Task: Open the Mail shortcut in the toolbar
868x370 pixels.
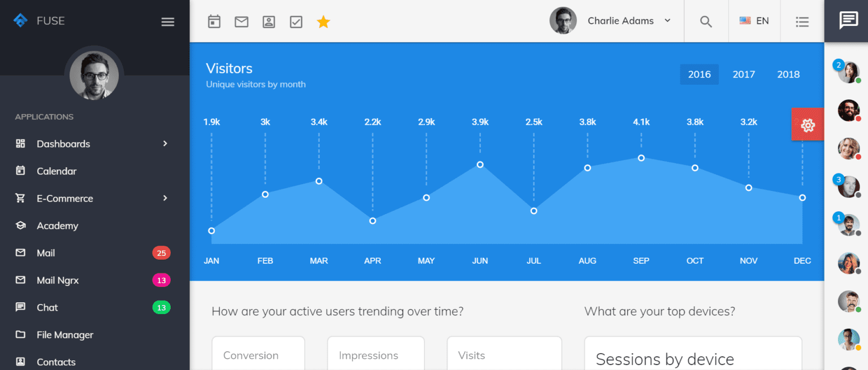Action: point(241,21)
